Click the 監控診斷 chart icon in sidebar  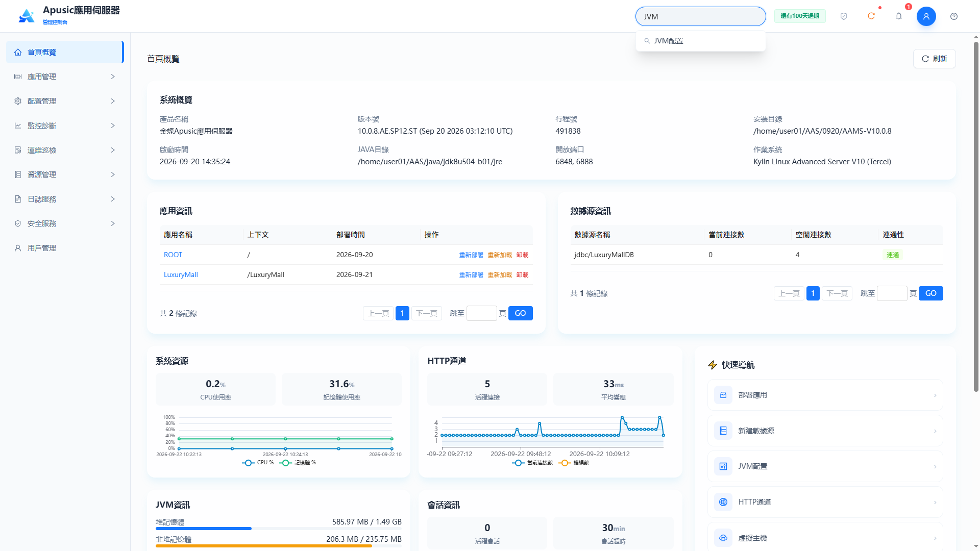(x=18, y=126)
